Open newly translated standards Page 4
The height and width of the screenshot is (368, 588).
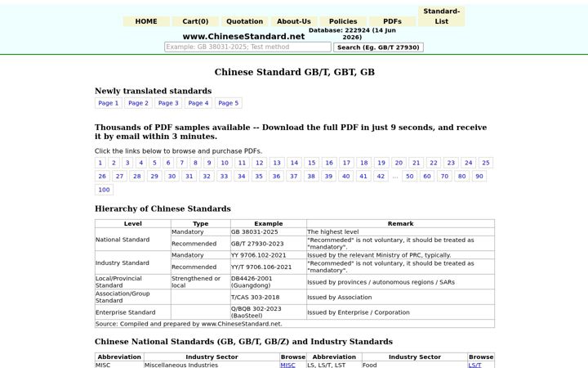click(198, 103)
